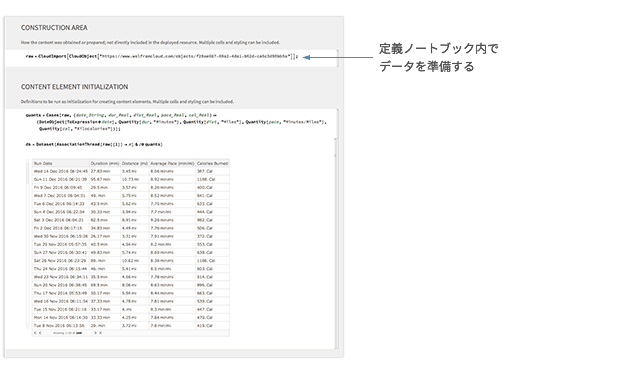Click the Sun 4 Dec 2016 06:22:54 cell

[x=61, y=212]
